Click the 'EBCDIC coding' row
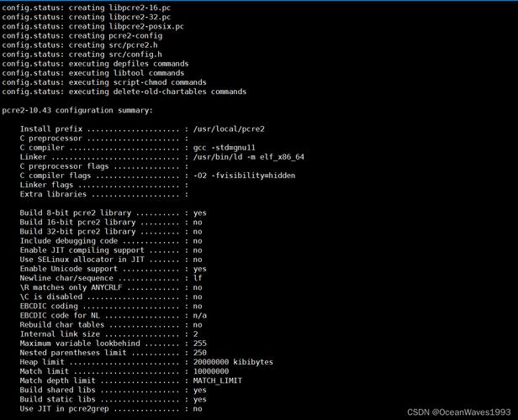 coord(111,306)
